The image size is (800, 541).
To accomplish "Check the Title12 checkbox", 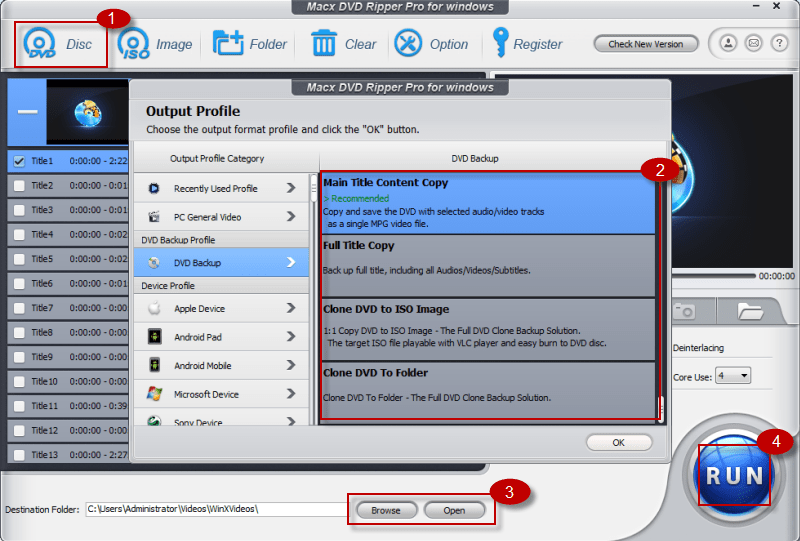I will coord(19,431).
